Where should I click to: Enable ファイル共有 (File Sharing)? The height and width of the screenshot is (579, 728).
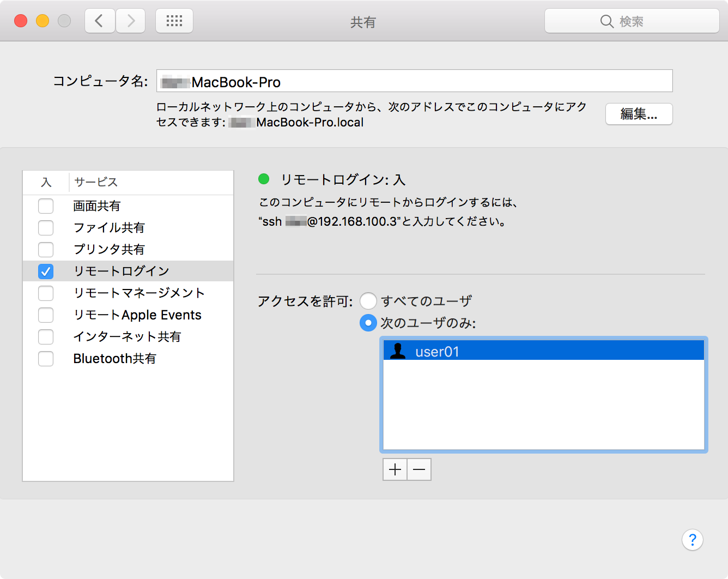pyautogui.click(x=46, y=227)
